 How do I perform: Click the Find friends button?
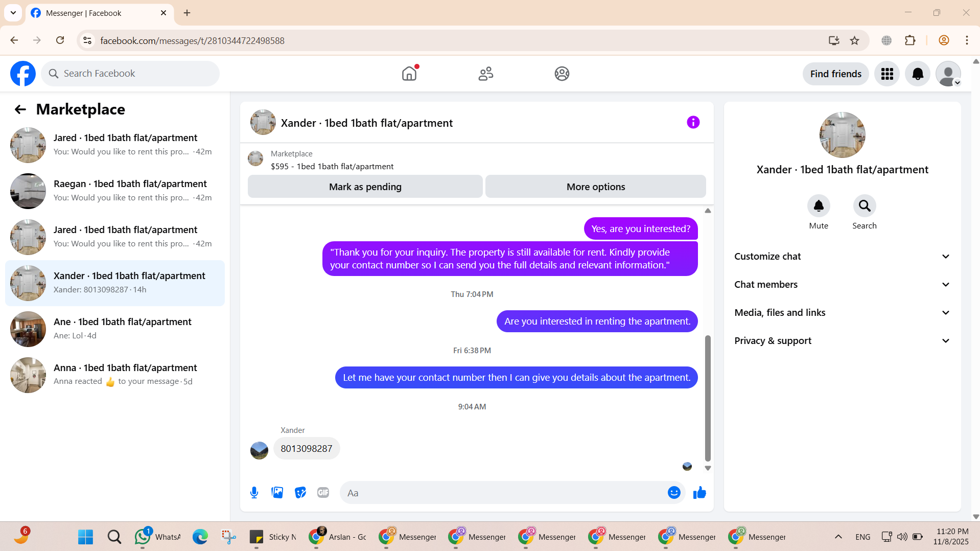coord(836,74)
